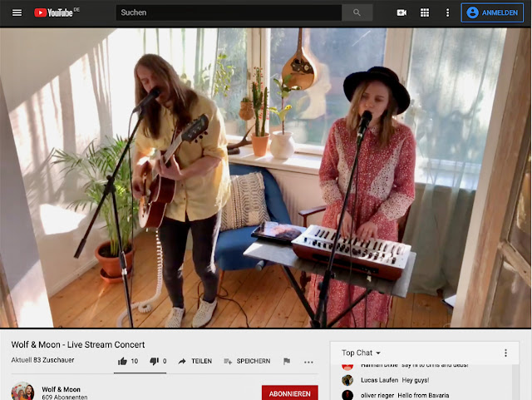
Task: Select the 'oliver rieger' chat name
Action: 377,395
